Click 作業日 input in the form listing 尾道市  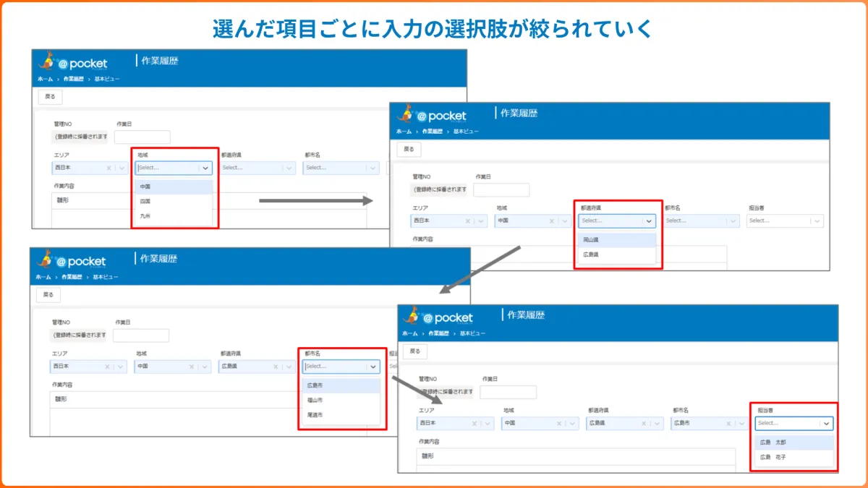tap(141, 335)
